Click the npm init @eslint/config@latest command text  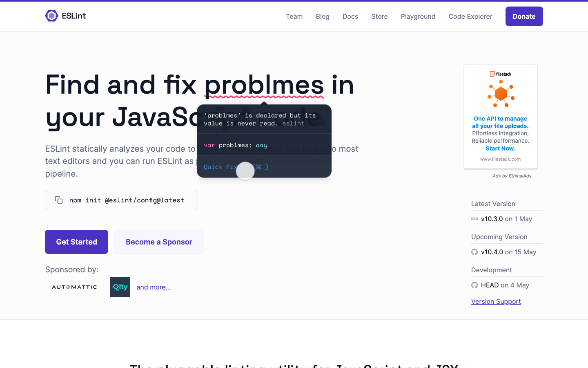pos(127,200)
